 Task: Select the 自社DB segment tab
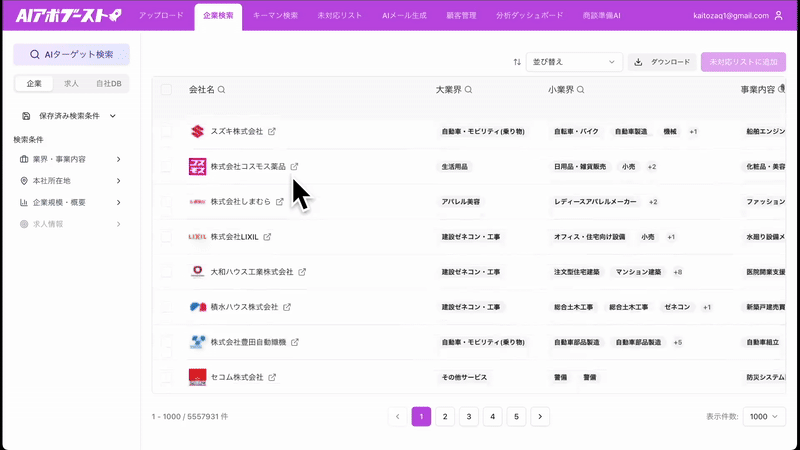pos(109,84)
